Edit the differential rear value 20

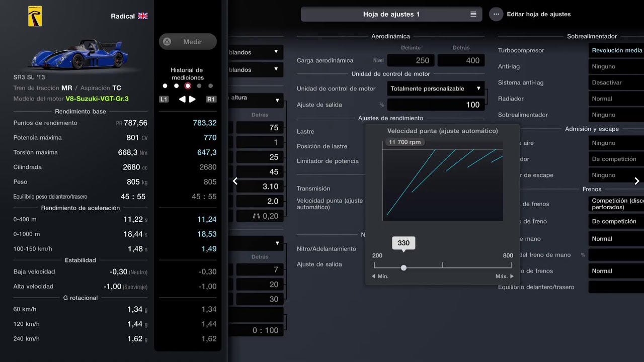260,285
